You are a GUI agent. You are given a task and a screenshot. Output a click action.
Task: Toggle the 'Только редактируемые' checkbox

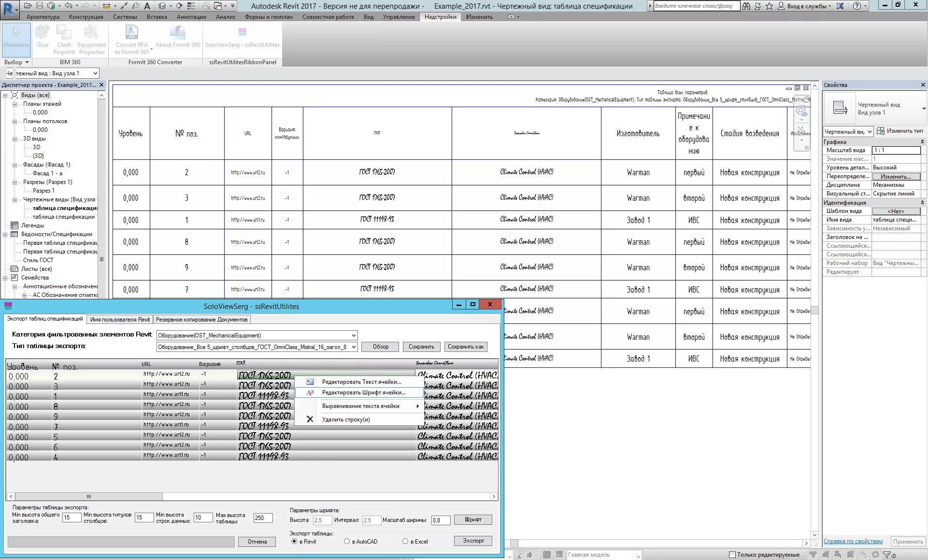click(732, 555)
